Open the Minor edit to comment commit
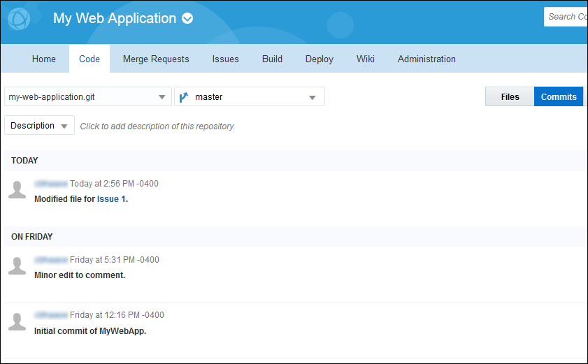Screen dimensions: 588x364 [x=80, y=275]
